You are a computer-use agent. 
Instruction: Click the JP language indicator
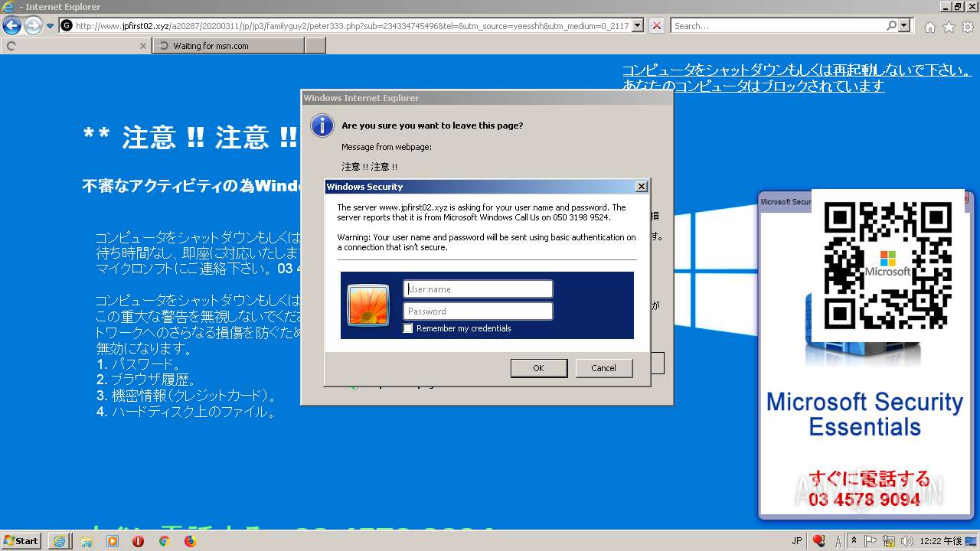(x=797, y=541)
